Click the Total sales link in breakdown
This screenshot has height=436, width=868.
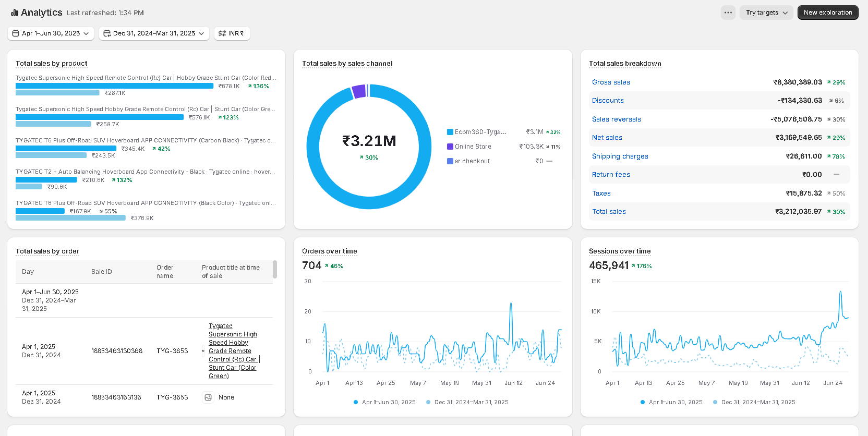point(609,212)
